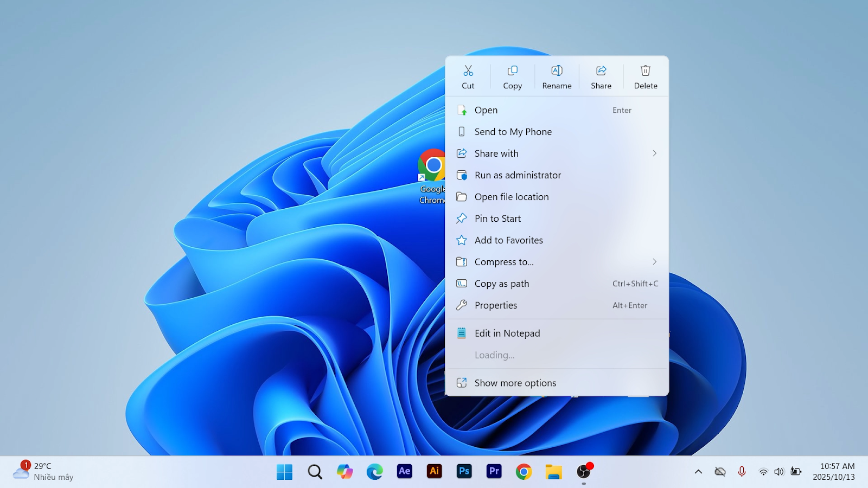Screen dimensions: 868x488
Task: Show hidden system tray icons
Action: pos(698,472)
